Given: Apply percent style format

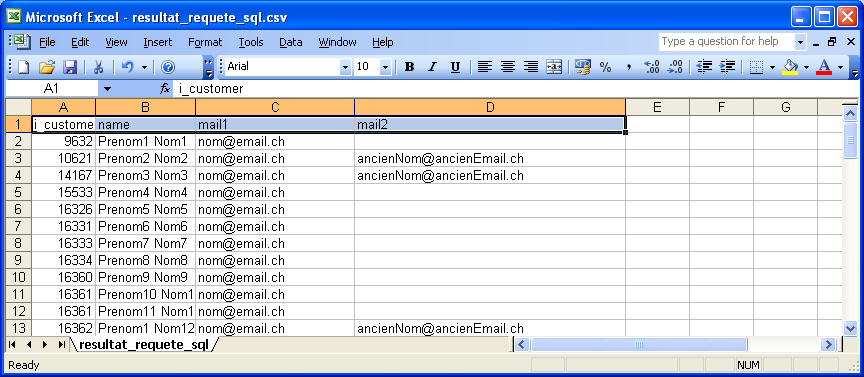Looking at the screenshot, I should (x=606, y=67).
